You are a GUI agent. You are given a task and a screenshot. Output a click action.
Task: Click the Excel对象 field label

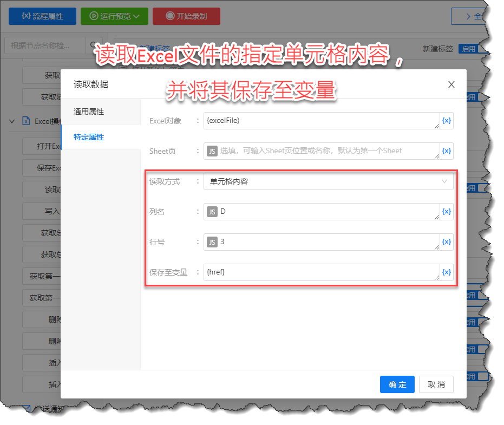click(165, 121)
